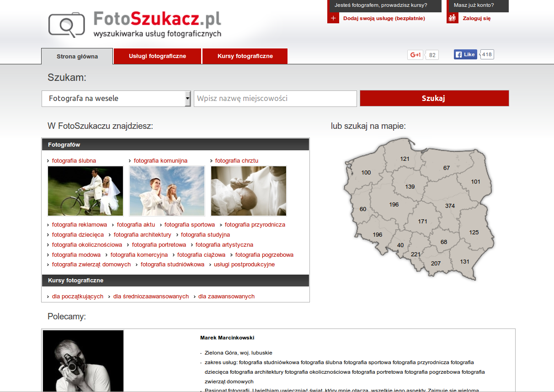The width and height of the screenshot is (554, 392).
Task: Select map region labeled 207
Action: (436, 264)
